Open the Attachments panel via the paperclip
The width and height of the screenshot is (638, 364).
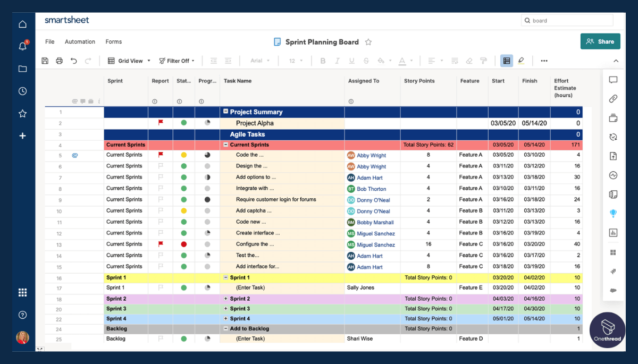613,99
